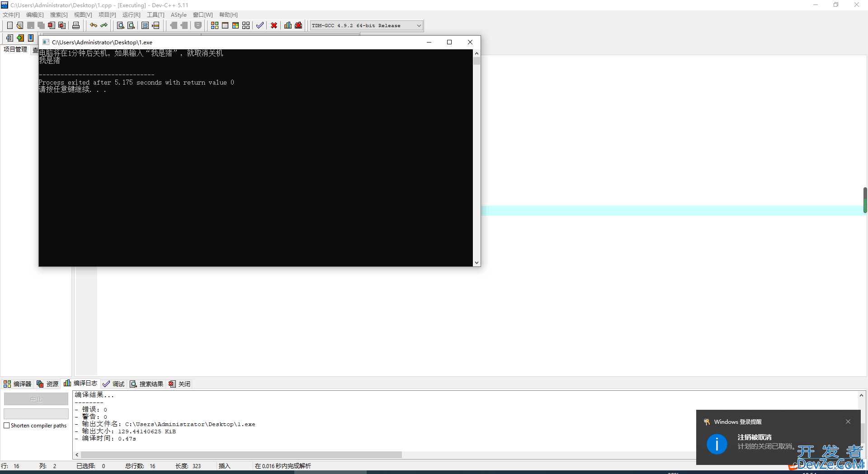The width and height of the screenshot is (868, 474).
Task: Open the 编辑[E] menu
Action: pyautogui.click(x=35, y=15)
